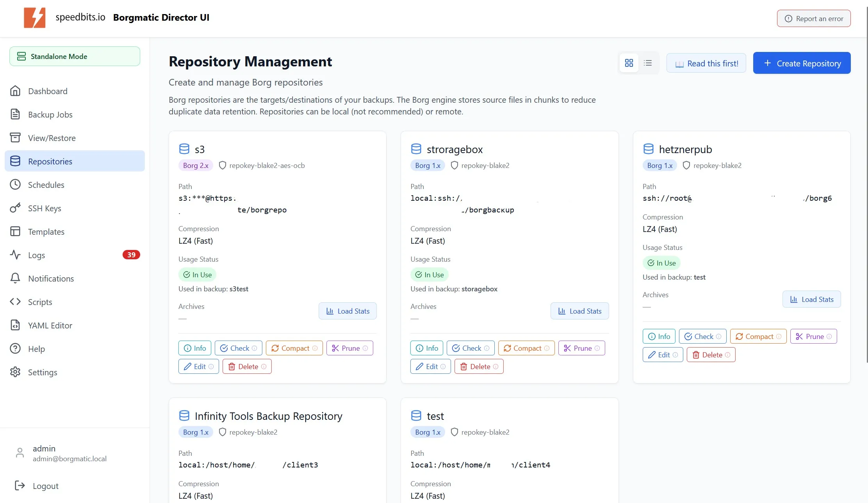Switch to list view layout
Image resolution: width=868 pixels, height=503 pixels.
tap(648, 63)
